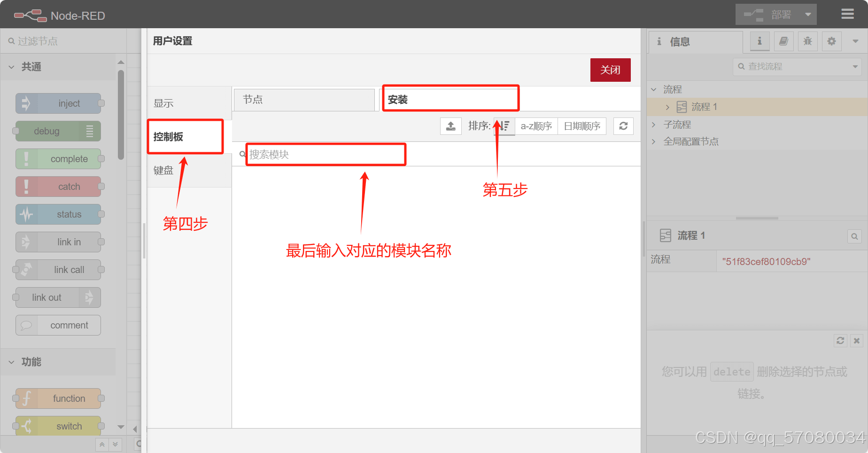Sort modules by relevance icon
Screen dimensions: 868x453
(x=504, y=126)
